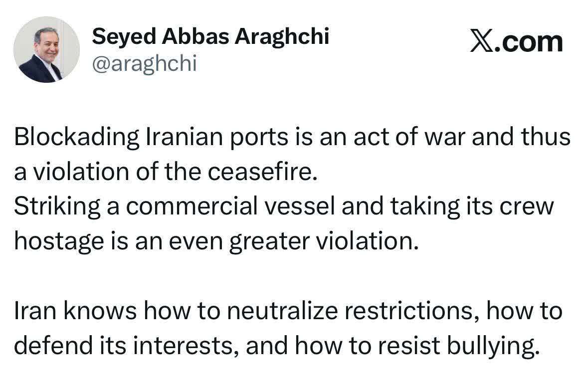Click the @araghchi handle
588x388 pixels.
point(145,63)
